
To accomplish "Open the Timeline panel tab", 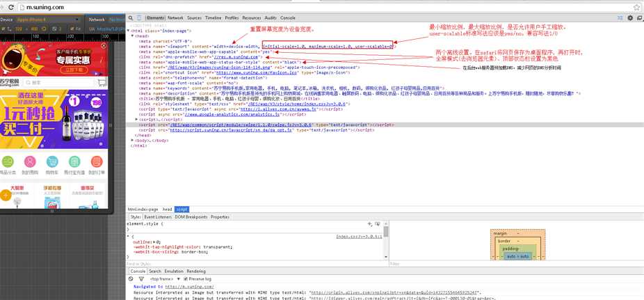I will click(214, 18).
